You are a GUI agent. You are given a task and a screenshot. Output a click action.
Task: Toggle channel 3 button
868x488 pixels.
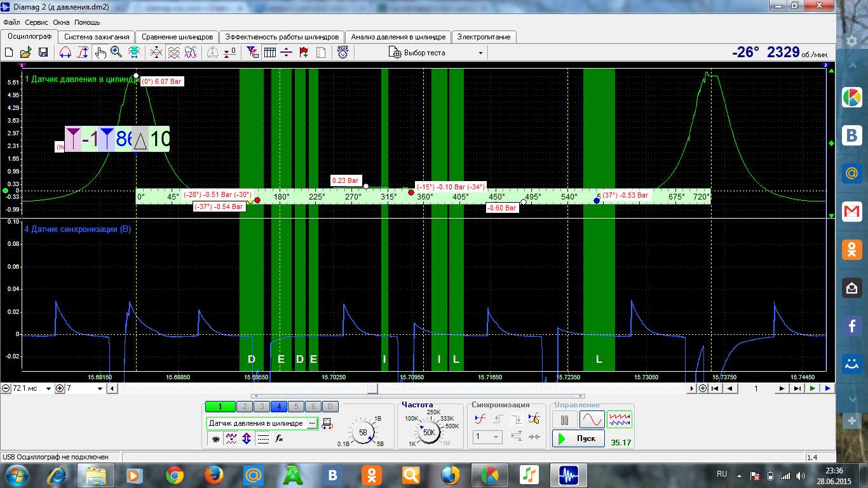click(261, 407)
